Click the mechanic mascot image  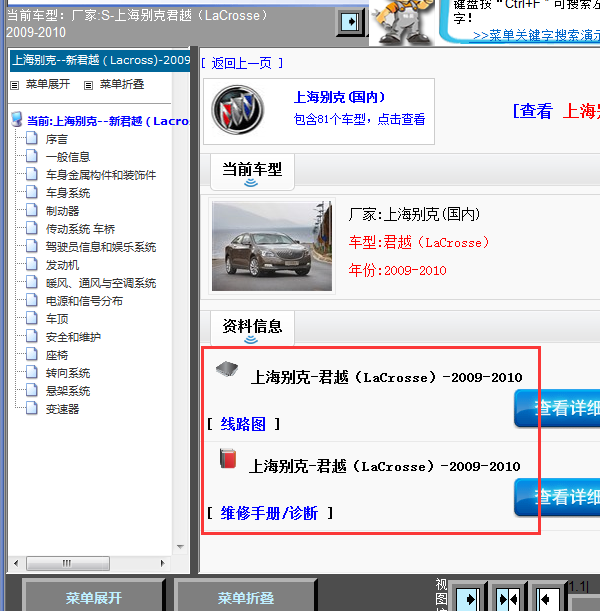tap(402, 21)
